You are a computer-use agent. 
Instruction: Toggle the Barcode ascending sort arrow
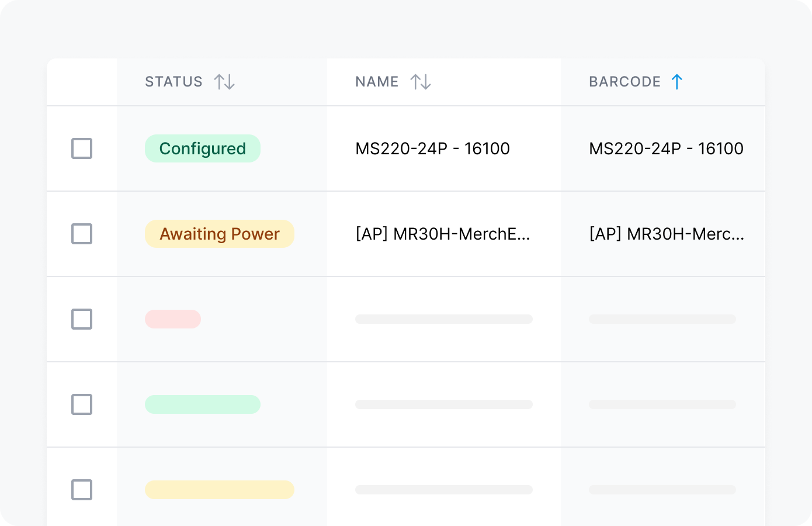(677, 82)
